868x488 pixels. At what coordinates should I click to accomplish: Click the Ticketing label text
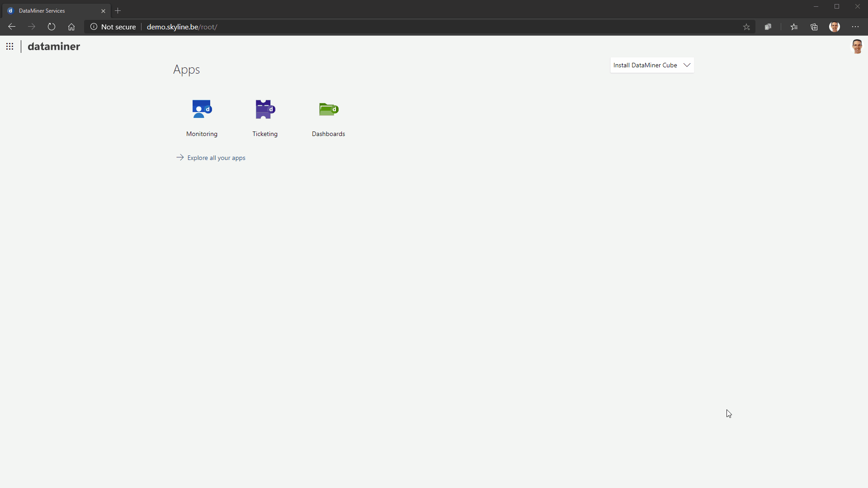pyautogui.click(x=265, y=134)
